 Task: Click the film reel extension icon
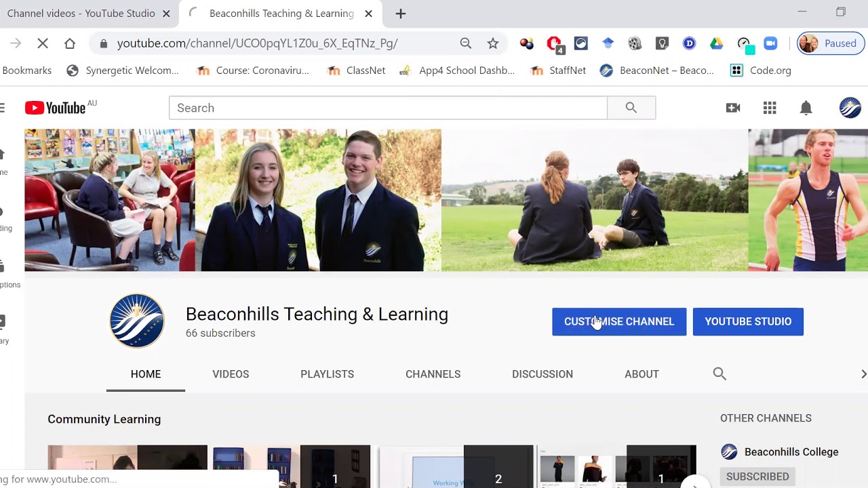(635, 43)
